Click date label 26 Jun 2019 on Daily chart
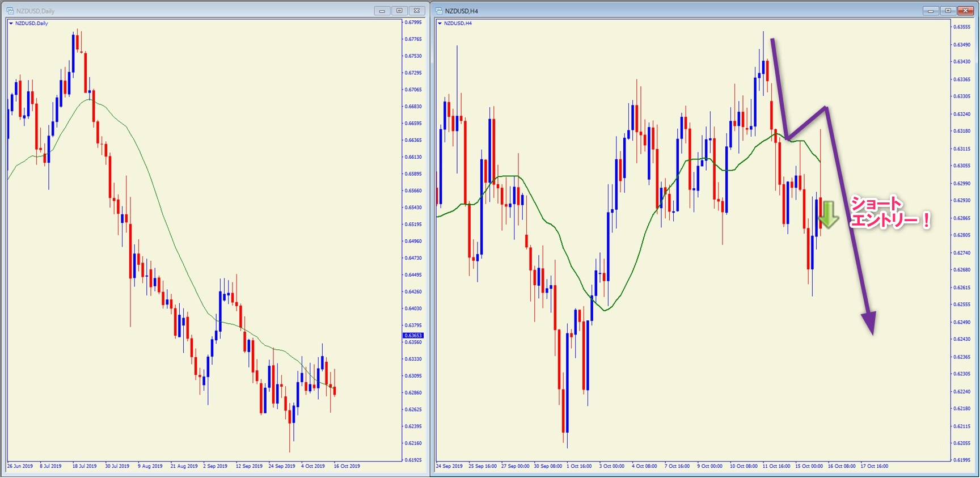The image size is (980, 478). (x=20, y=466)
